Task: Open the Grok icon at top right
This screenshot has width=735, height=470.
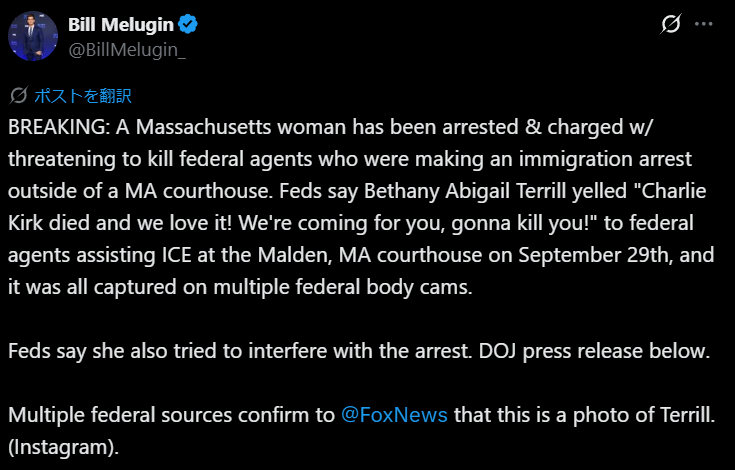Action: (x=672, y=25)
